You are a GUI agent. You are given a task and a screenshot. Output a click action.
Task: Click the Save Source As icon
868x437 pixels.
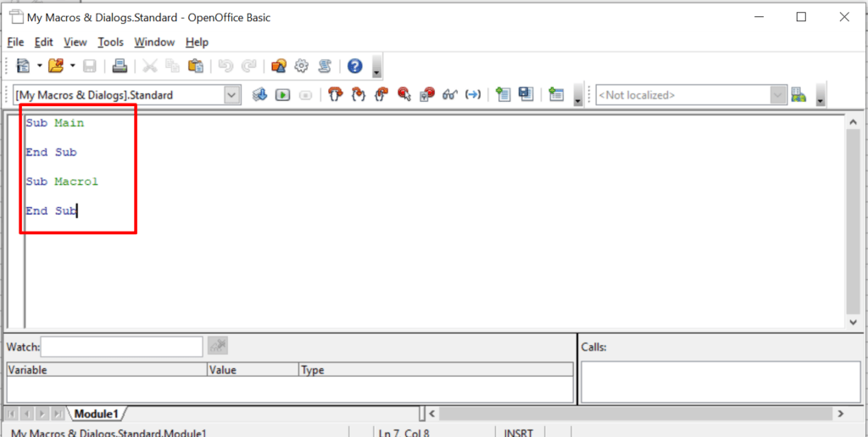coord(526,95)
